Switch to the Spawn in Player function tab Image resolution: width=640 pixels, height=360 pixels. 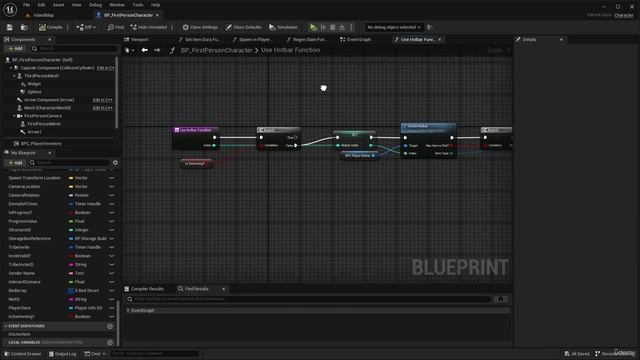pyautogui.click(x=253, y=40)
